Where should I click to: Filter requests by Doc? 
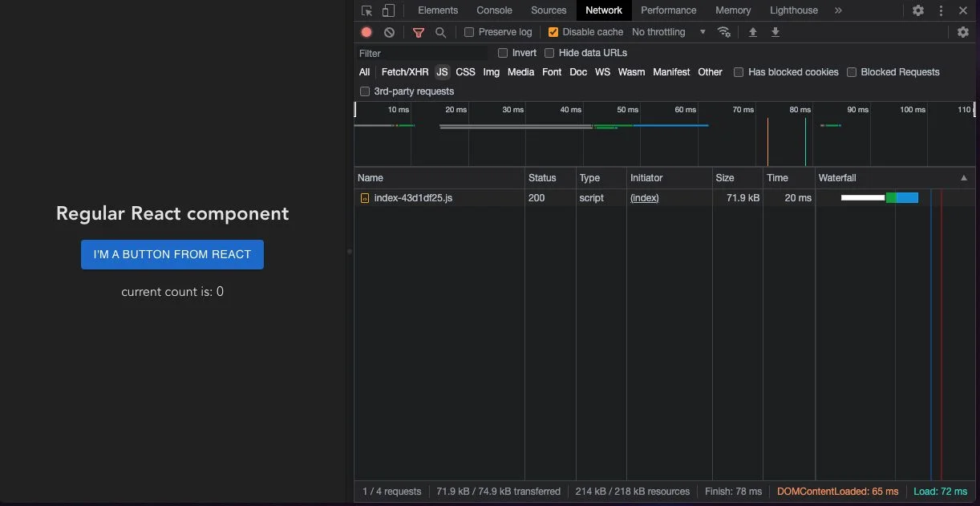coord(578,72)
